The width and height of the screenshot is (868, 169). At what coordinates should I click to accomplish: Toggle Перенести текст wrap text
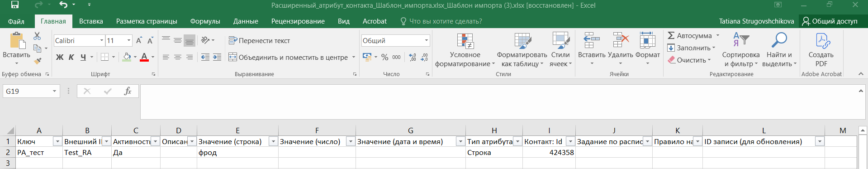259,40
